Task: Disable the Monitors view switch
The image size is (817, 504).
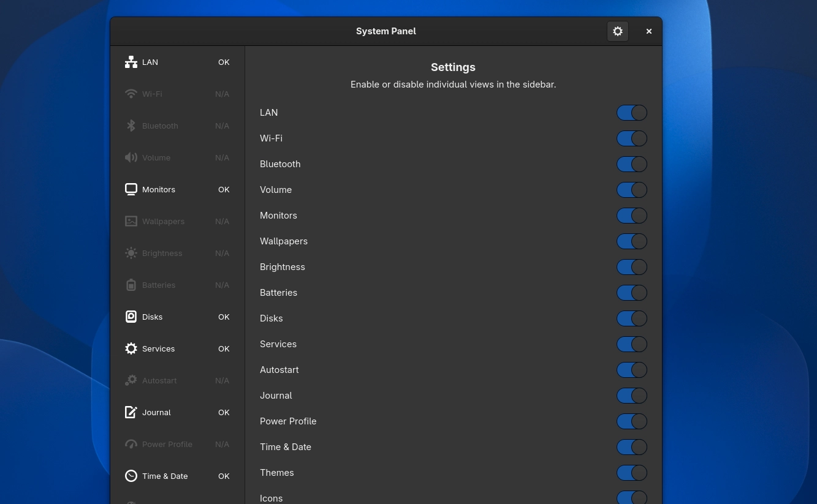Action: pos(632,216)
